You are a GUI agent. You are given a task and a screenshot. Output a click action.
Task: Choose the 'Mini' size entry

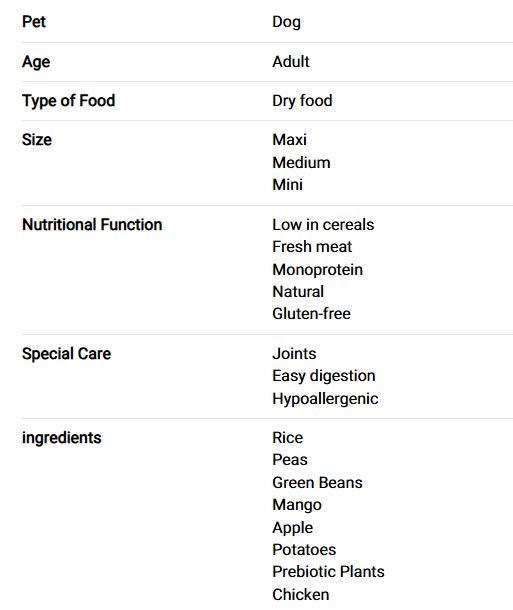[x=287, y=185]
